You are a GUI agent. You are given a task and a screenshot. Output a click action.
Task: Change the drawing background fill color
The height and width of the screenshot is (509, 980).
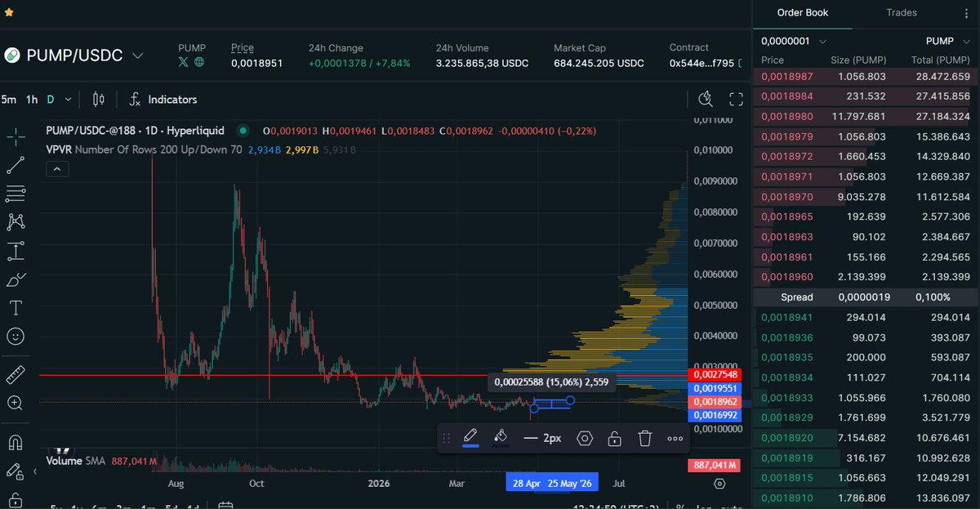(501, 438)
